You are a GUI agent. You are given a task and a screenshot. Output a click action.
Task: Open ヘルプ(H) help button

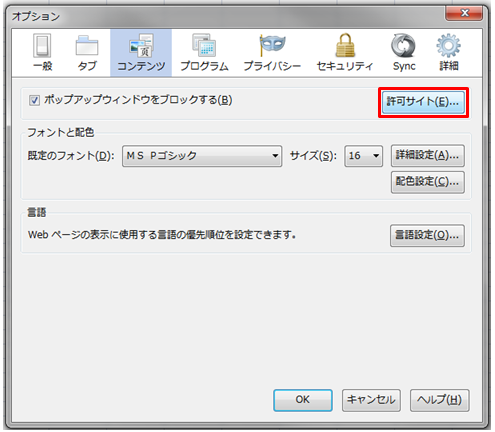[439, 400]
